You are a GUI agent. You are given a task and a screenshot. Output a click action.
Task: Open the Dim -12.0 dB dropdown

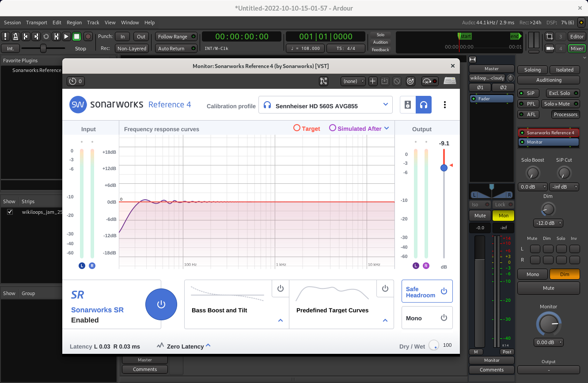point(548,223)
